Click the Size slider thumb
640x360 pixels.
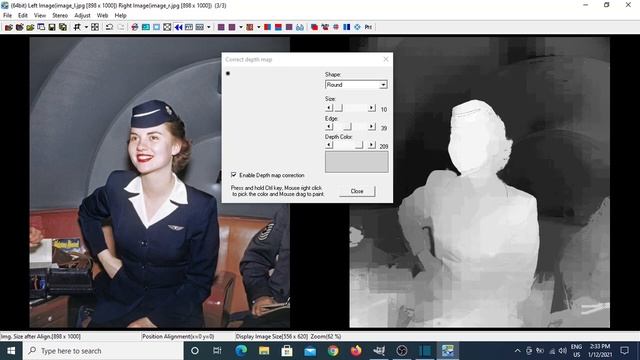pyautogui.click(x=339, y=108)
